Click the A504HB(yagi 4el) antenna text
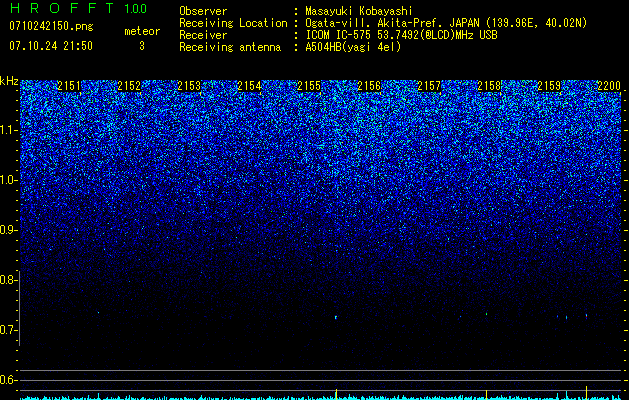Viewport: 629px width, 400px height. pos(353,47)
